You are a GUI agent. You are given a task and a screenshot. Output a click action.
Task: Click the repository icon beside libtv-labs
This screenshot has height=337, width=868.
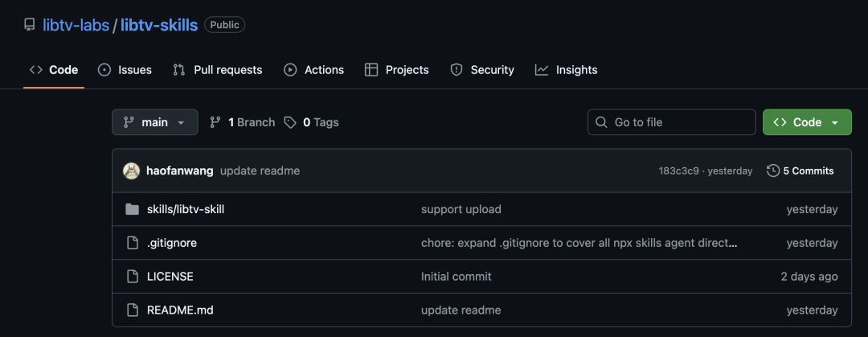point(30,25)
